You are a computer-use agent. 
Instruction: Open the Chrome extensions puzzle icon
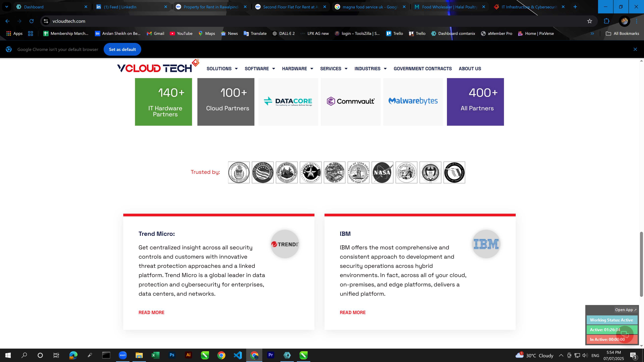point(606,21)
